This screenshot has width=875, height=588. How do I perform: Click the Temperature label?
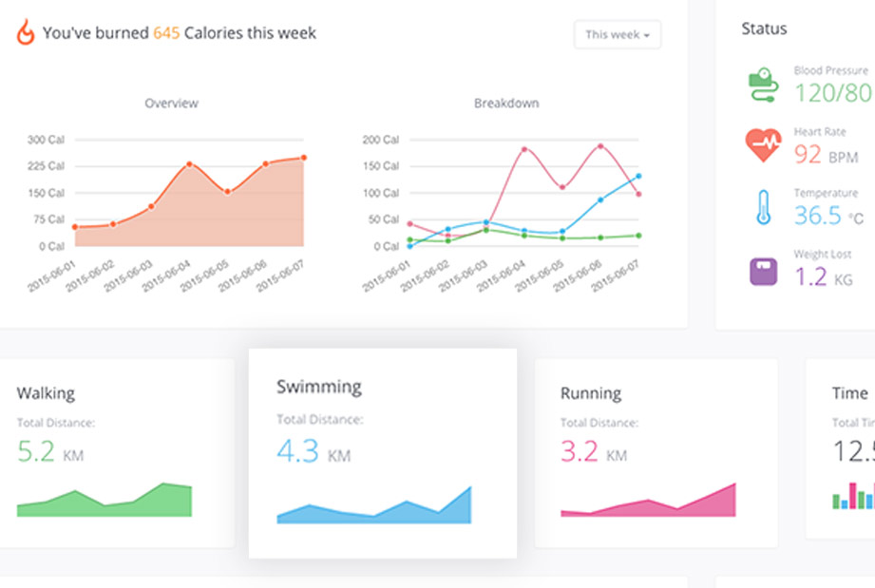tap(826, 193)
